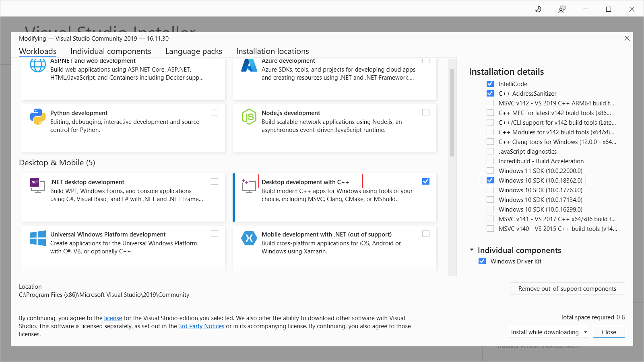
Task: Click the workloads list vertical scrollbar
Action: 452,113
